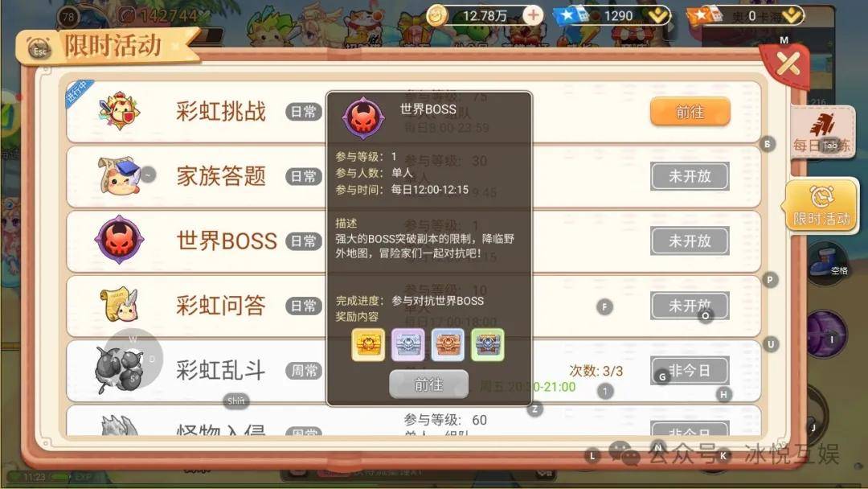
Task: Click the 前往 button in the BOSS popup
Action: click(x=428, y=384)
